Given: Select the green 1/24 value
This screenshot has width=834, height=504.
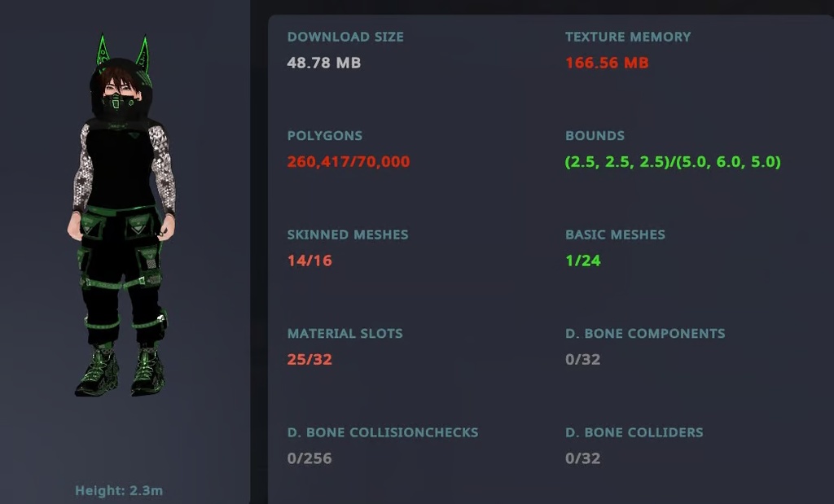Looking at the screenshot, I should 583,261.
